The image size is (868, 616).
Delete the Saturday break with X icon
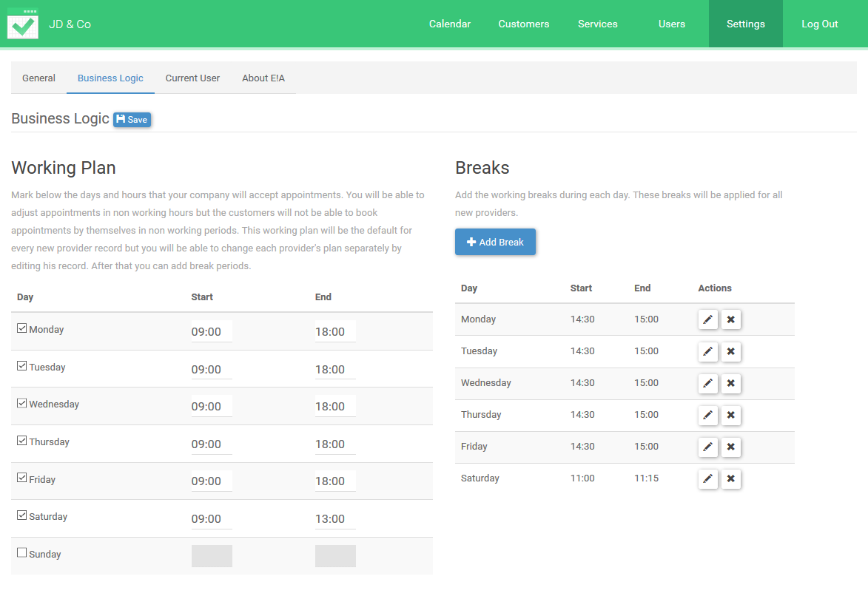pyautogui.click(x=730, y=478)
